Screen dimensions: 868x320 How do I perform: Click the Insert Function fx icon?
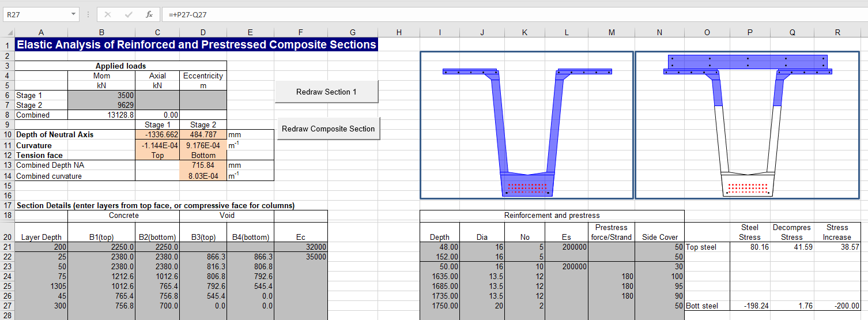coord(149,14)
